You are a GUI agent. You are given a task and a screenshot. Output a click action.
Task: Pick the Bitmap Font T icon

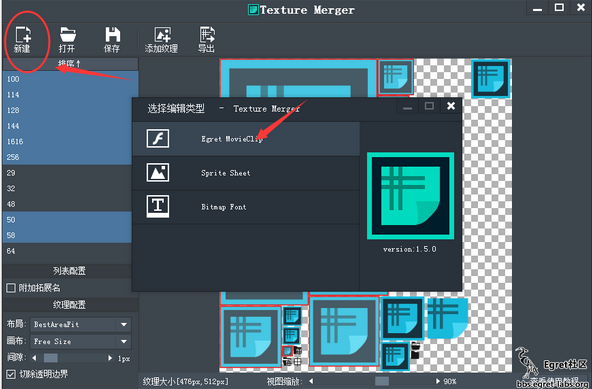click(158, 206)
